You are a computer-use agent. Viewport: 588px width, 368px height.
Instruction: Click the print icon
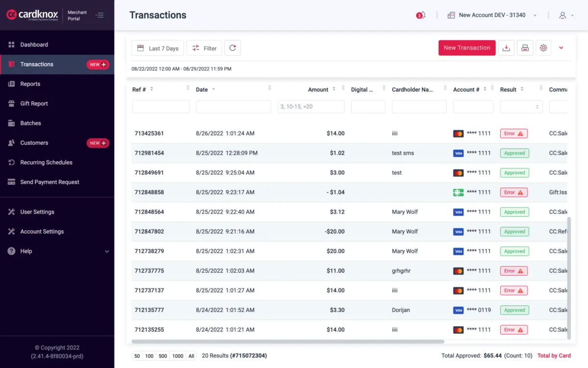(x=525, y=48)
